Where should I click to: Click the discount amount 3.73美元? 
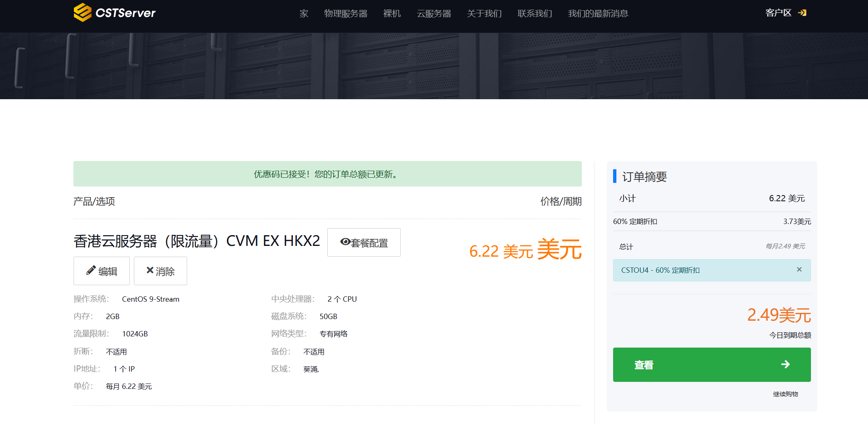[x=797, y=222]
